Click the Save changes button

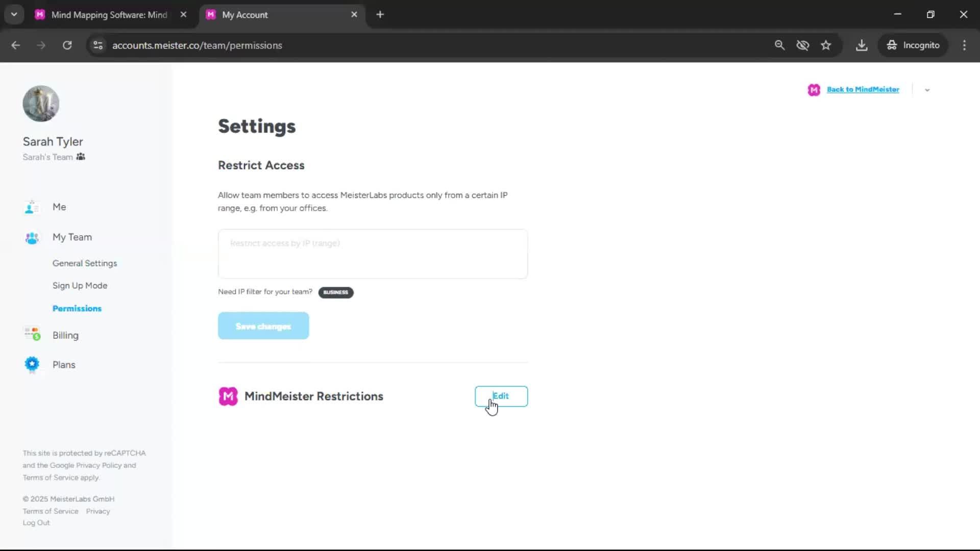pyautogui.click(x=263, y=326)
